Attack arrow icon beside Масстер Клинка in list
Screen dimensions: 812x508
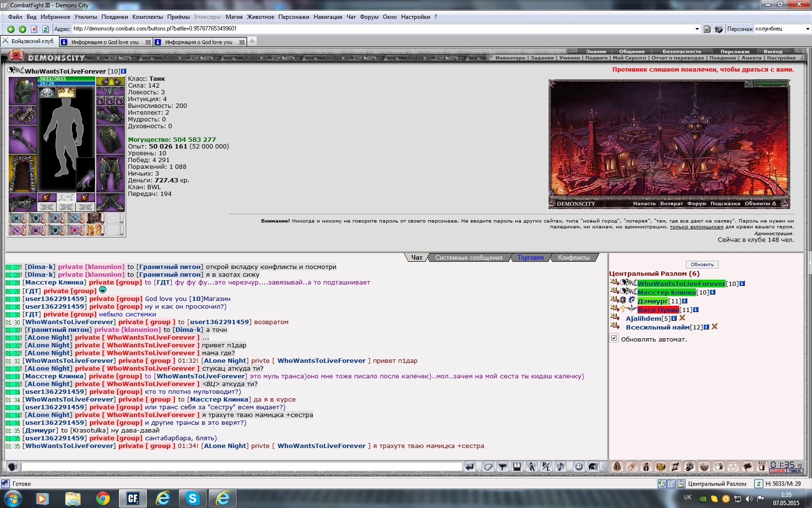(614, 292)
